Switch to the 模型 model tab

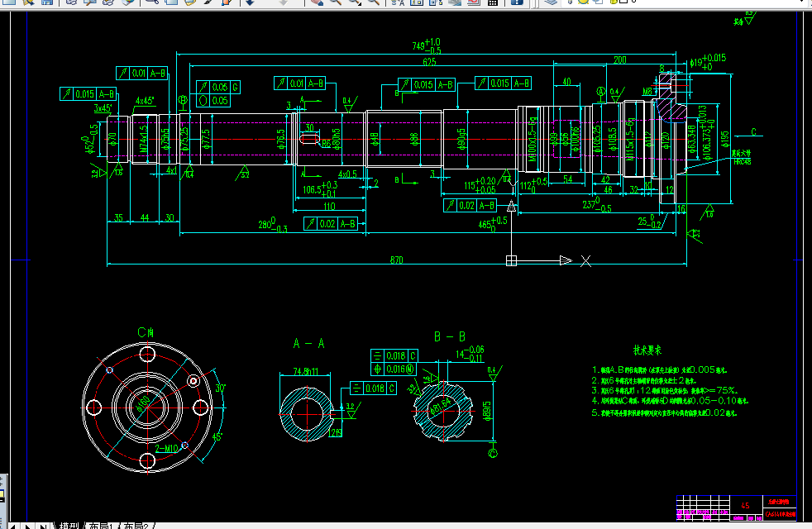(69, 526)
